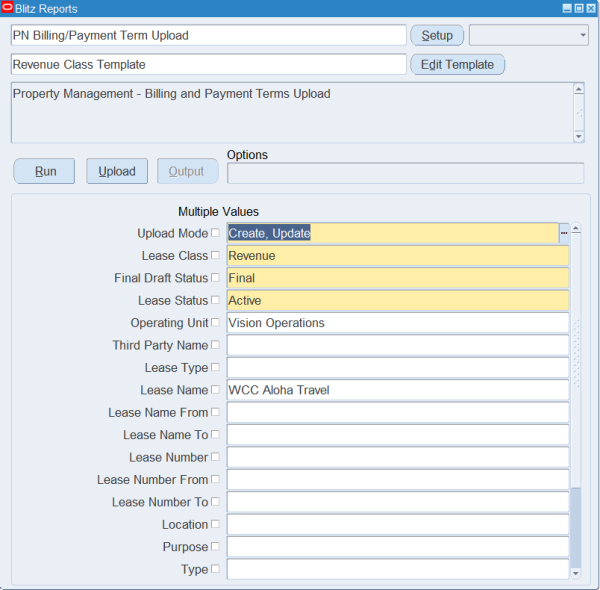Click the Type field
The height and width of the screenshot is (590, 600).
[398, 569]
